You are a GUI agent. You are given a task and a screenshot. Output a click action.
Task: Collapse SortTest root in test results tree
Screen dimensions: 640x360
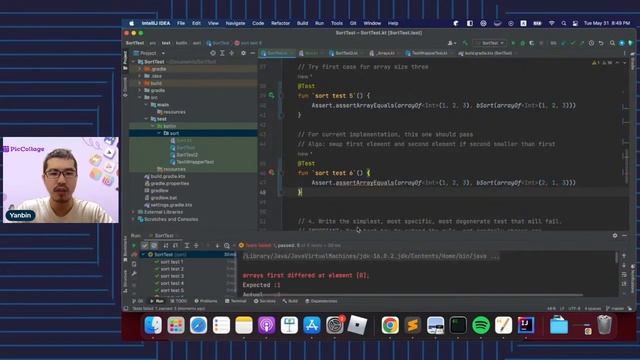pos(143,254)
